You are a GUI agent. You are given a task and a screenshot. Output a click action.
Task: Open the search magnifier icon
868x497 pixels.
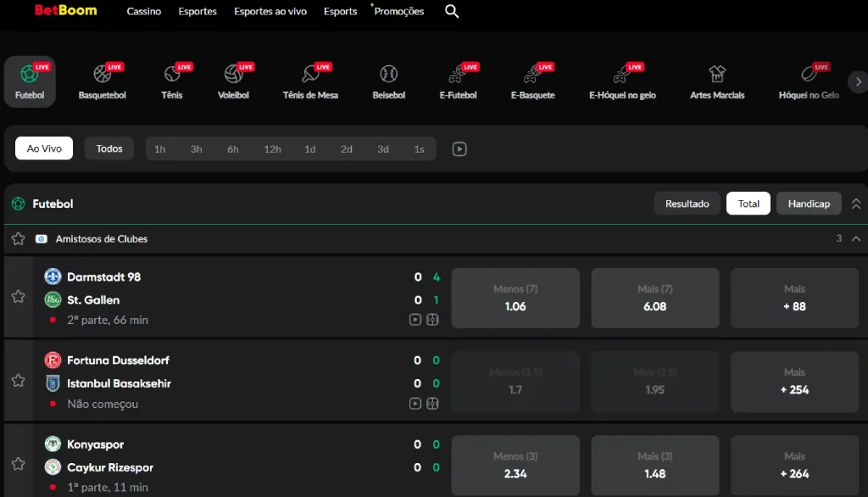coord(452,11)
